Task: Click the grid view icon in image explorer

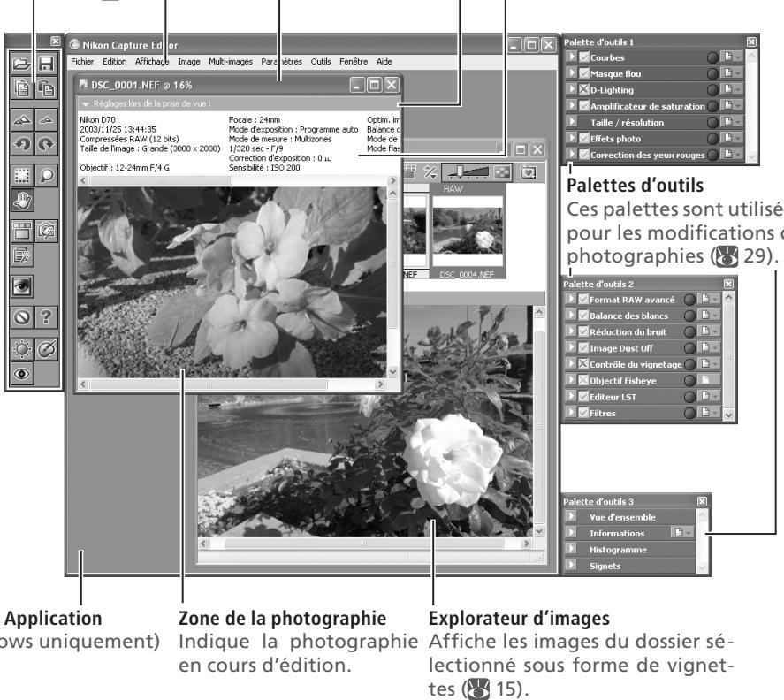Action: [409, 171]
